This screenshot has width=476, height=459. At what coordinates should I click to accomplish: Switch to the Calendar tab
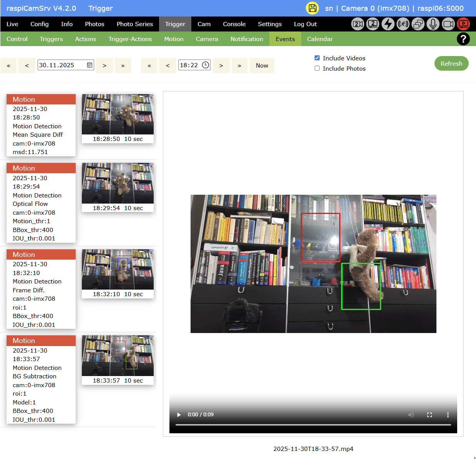pos(320,39)
